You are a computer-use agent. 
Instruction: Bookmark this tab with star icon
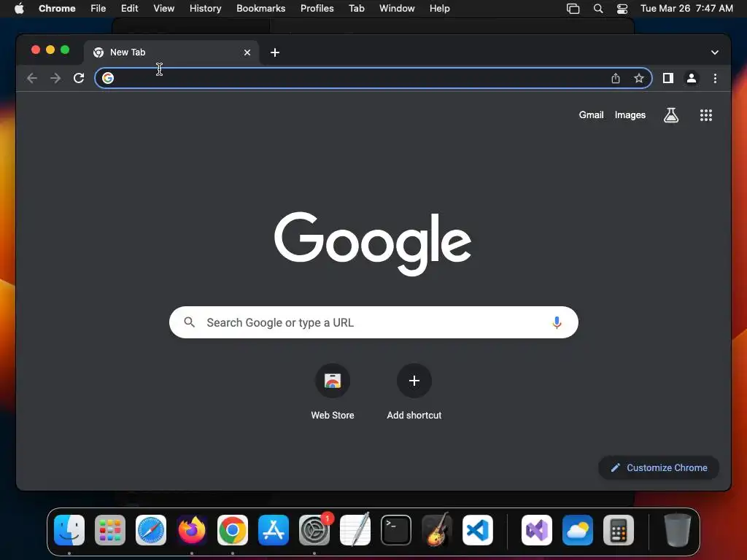coord(639,78)
